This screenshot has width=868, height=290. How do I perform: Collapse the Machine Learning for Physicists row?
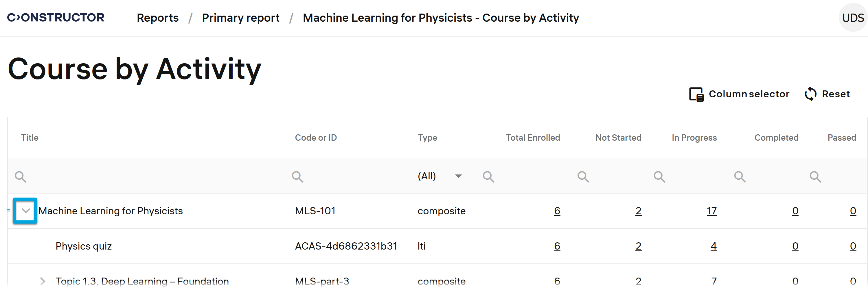point(25,211)
